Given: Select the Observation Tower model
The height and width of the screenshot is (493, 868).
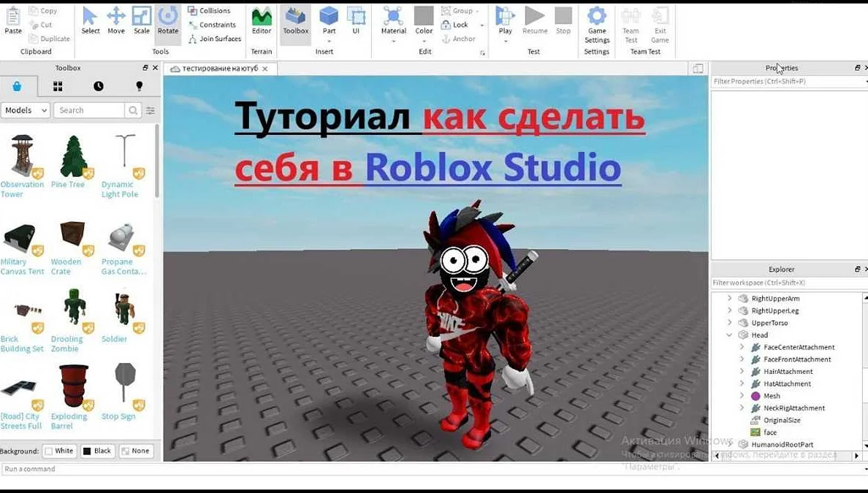Looking at the screenshot, I should click(x=22, y=166).
